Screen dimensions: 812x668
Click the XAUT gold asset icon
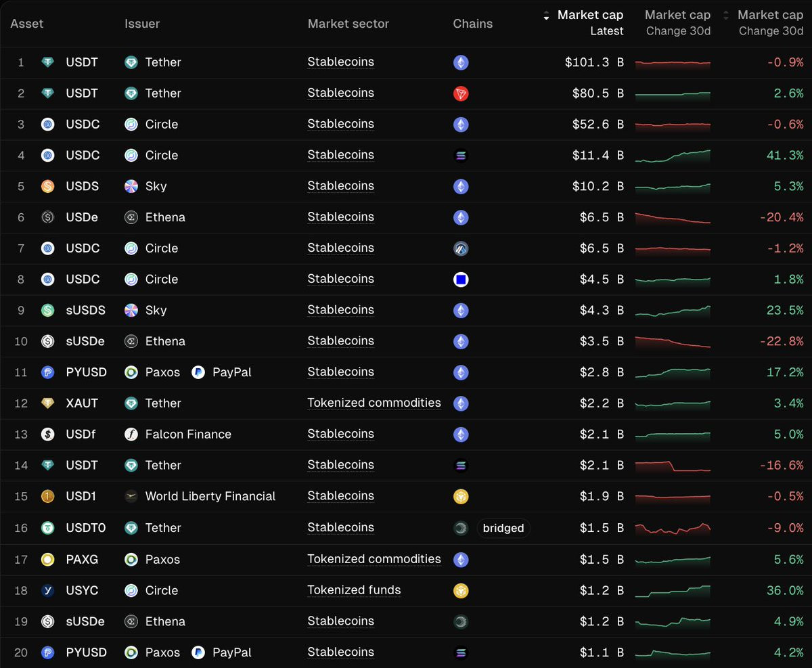[x=48, y=403]
